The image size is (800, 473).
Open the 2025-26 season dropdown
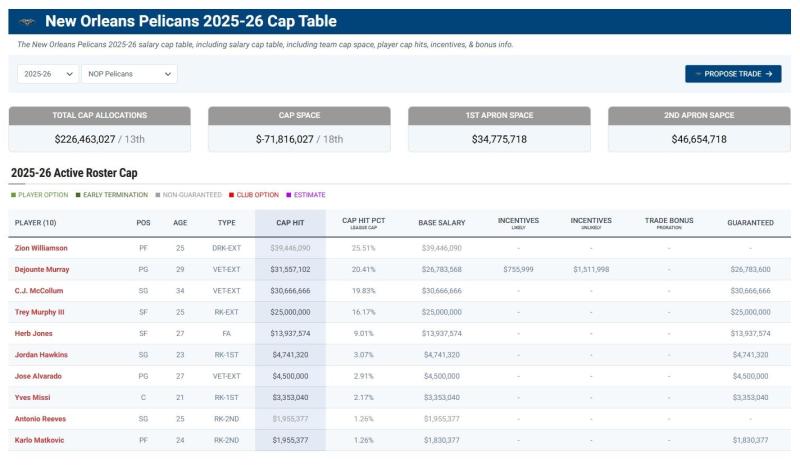[x=48, y=74]
